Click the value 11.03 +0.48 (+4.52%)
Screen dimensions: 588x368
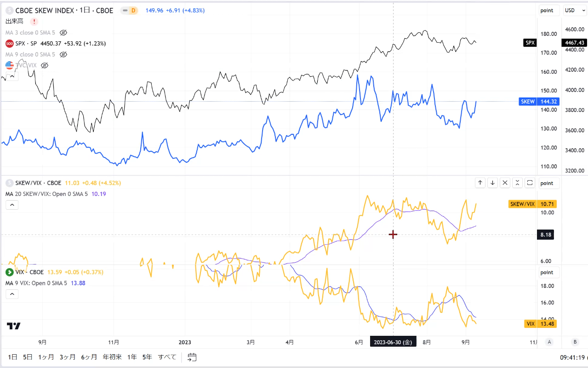(x=93, y=183)
